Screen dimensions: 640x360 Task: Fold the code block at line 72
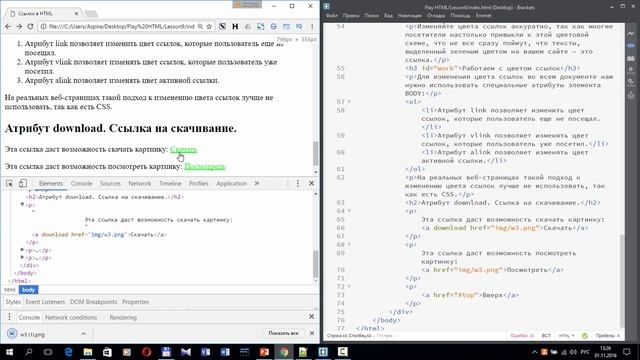pyautogui.click(x=349, y=287)
